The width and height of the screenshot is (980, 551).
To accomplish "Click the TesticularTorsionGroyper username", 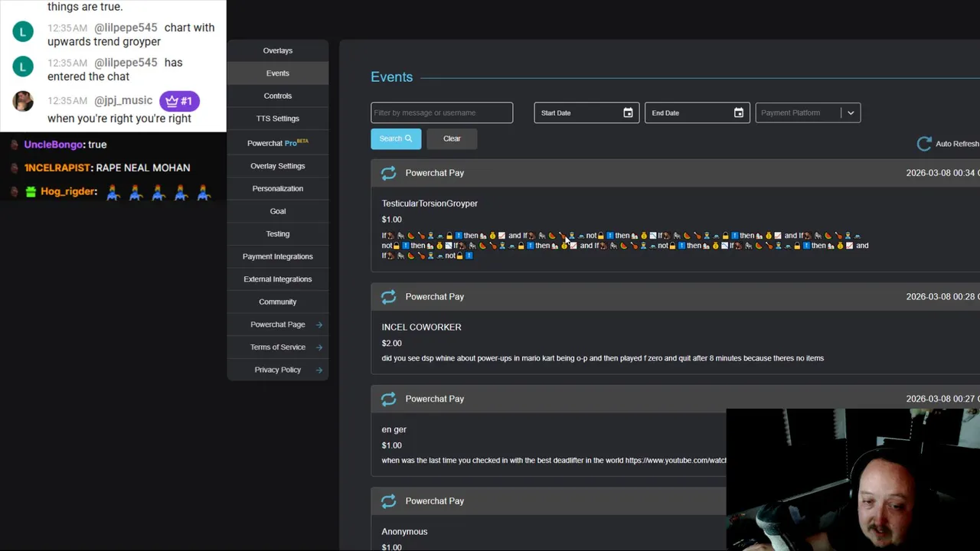I will tap(430, 204).
